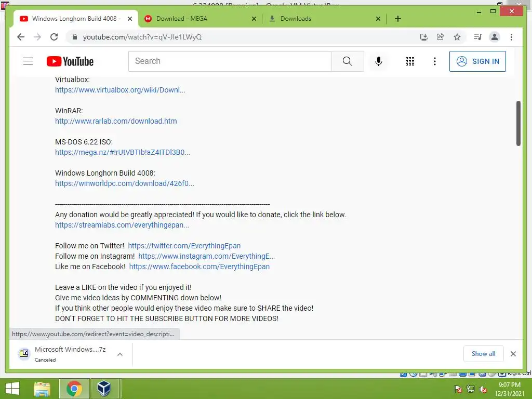The width and height of the screenshot is (532, 399).
Task: Click Chrome icon in taskbar
Action: [74, 389]
